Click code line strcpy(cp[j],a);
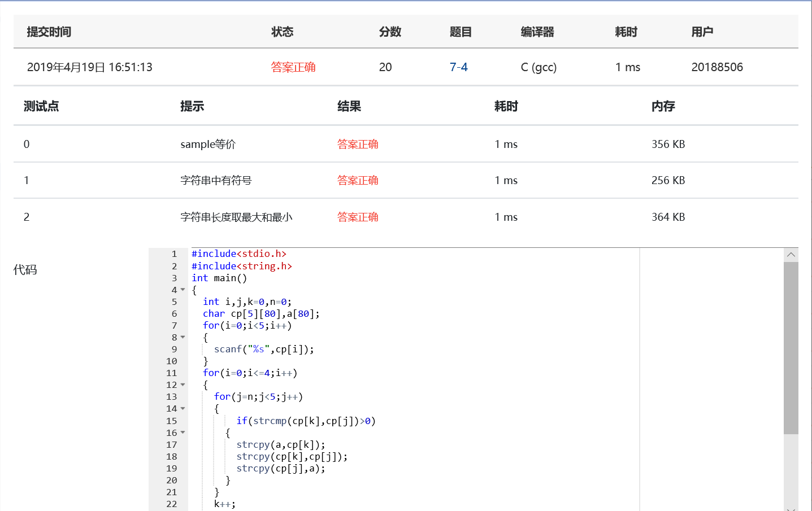 pyautogui.click(x=281, y=468)
